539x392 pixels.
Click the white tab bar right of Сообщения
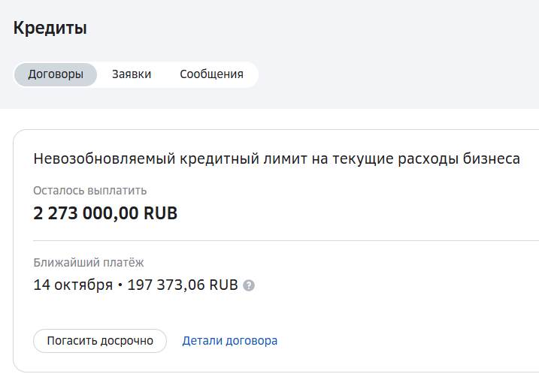point(251,74)
